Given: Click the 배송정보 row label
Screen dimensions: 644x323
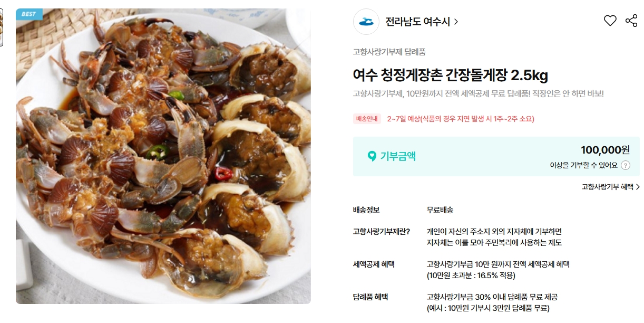Looking at the screenshot, I should click(x=366, y=210).
